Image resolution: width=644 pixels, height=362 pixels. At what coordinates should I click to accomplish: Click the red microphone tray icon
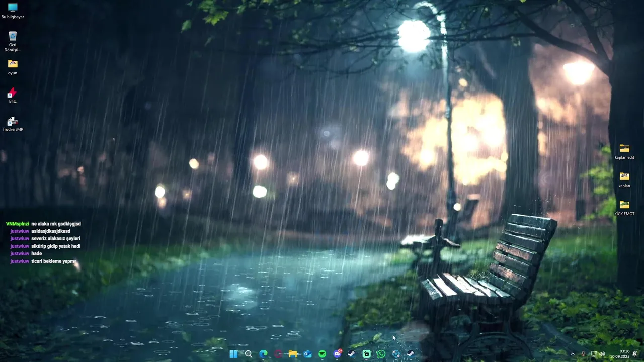coord(583,354)
